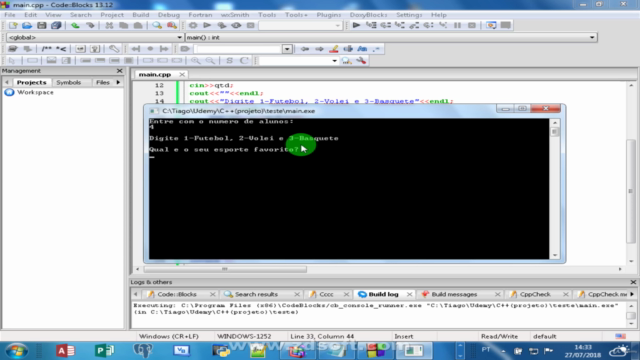Click the green Undo arrow icon

(75, 25)
